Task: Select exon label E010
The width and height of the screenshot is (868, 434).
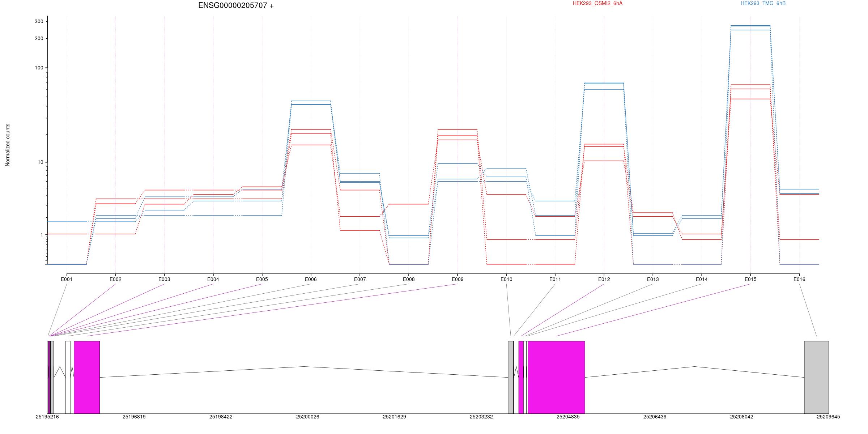Action: (506, 279)
